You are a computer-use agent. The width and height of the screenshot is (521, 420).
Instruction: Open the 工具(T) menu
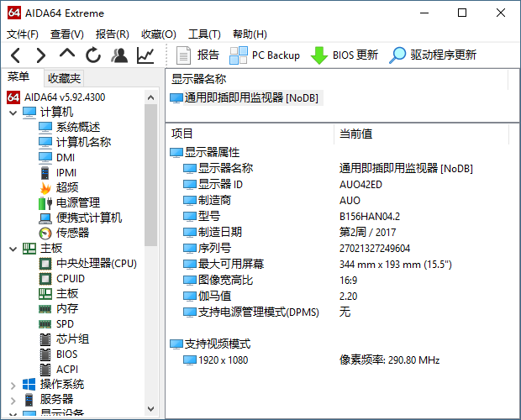pos(204,34)
